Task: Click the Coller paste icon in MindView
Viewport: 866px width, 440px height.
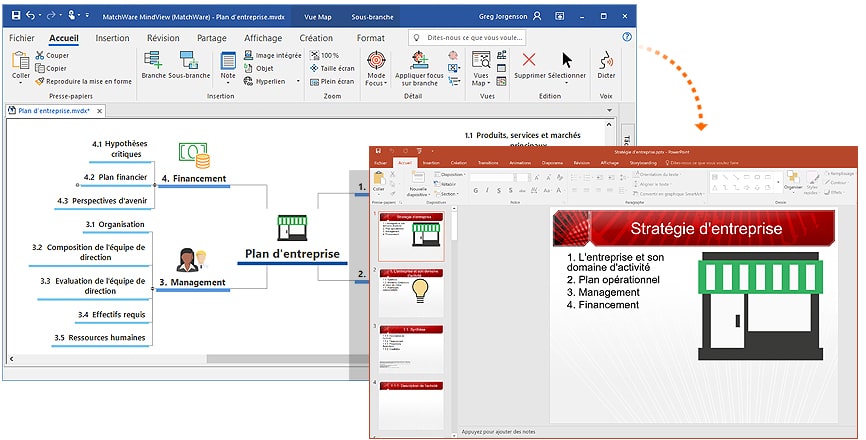Action: click(20, 61)
